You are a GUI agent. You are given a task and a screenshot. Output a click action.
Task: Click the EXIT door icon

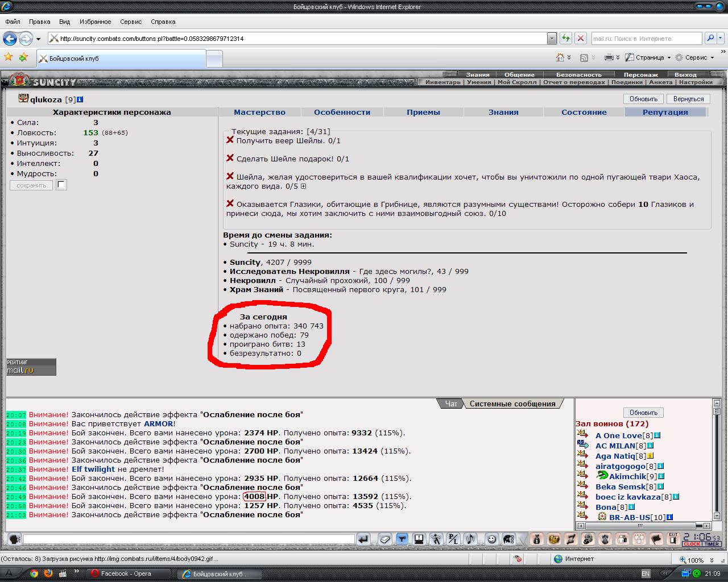(673, 539)
